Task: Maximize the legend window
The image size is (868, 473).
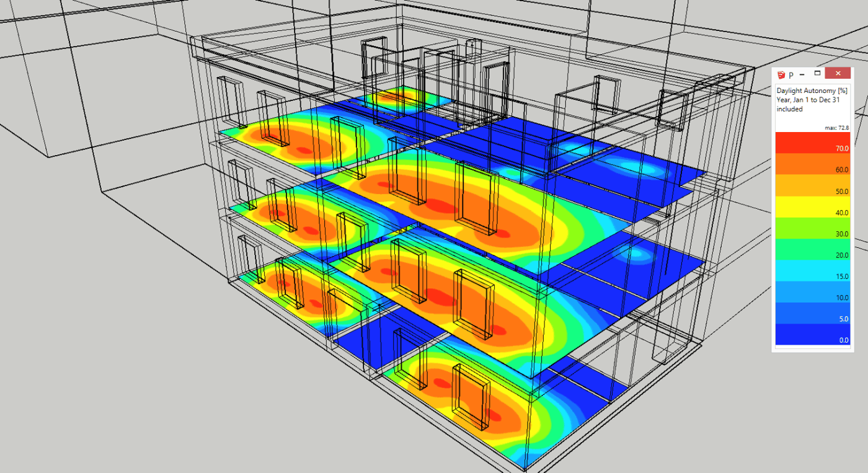Action: (817, 74)
